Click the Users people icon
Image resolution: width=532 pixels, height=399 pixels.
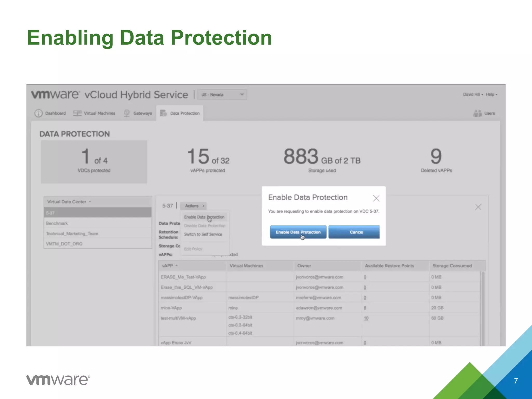pyautogui.click(x=477, y=113)
